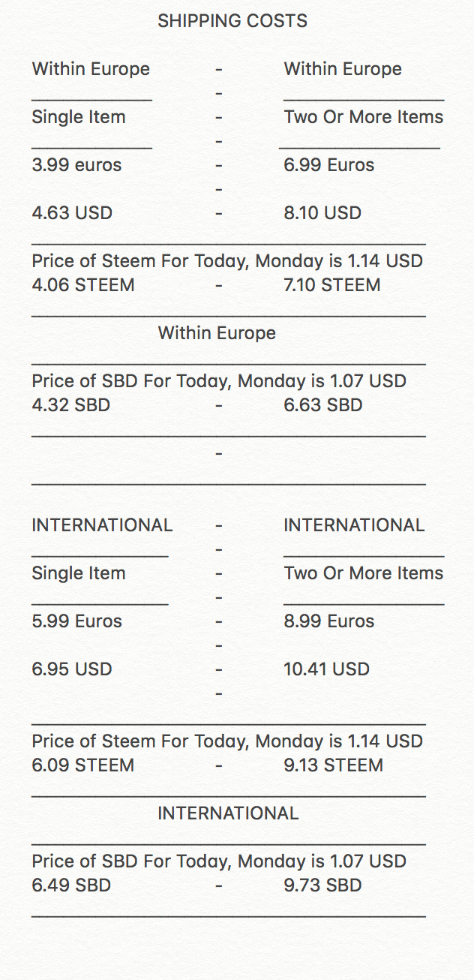The width and height of the screenshot is (474, 980).
Task: Click the 7.10 STEEM value
Action: [332, 285]
